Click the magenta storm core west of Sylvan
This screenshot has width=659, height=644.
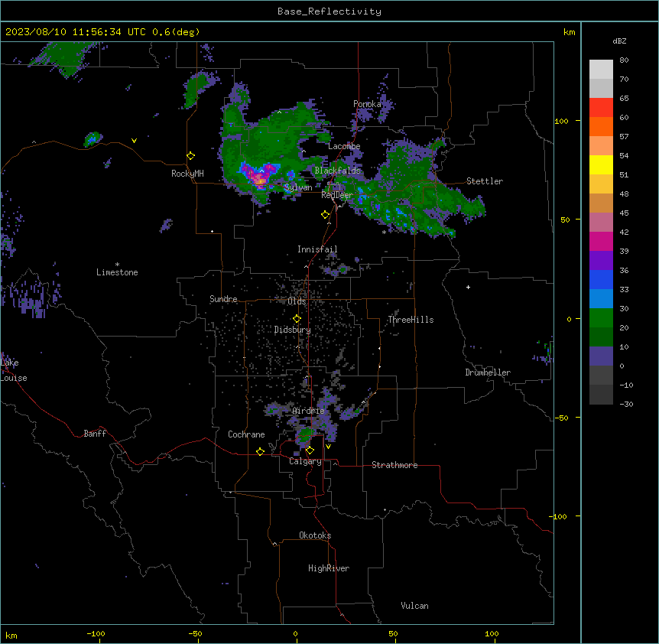pos(260,177)
